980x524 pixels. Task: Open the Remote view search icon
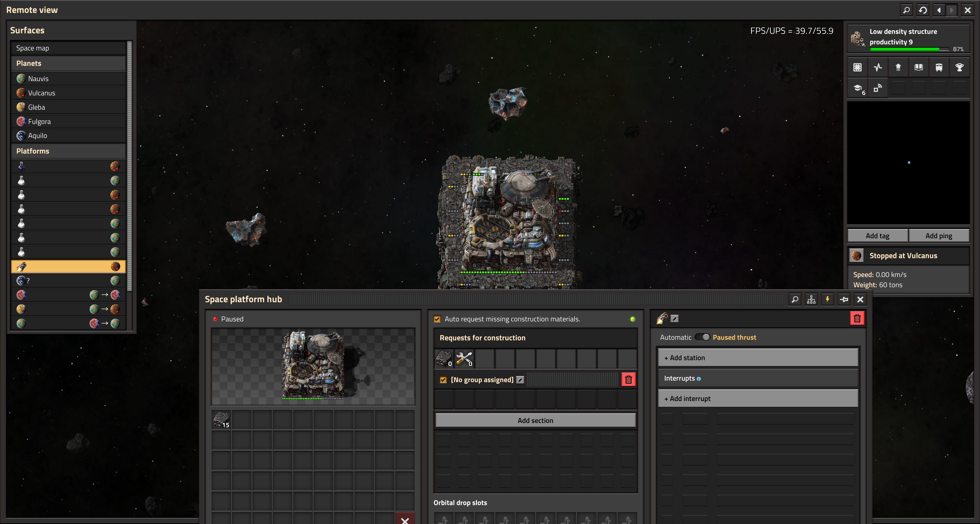[906, 10]
